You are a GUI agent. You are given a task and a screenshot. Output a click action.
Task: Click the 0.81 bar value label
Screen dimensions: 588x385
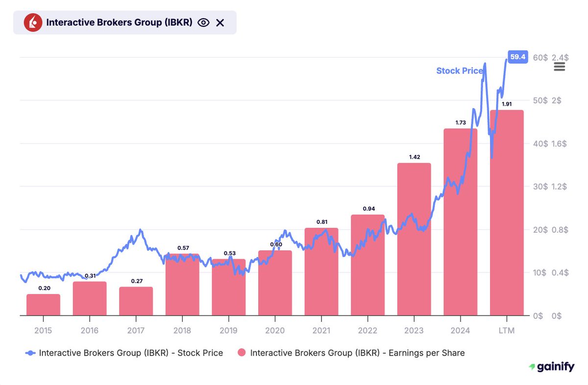[x=322, y=222]
